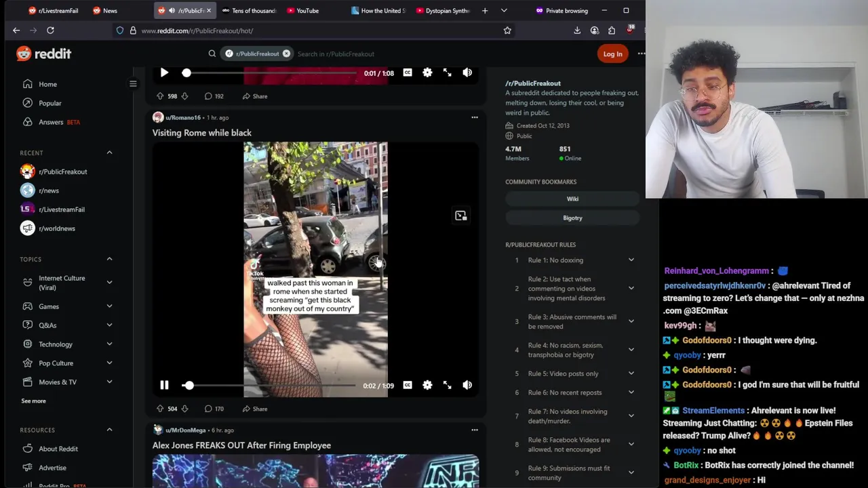The width and height of the screenshot is (868, 488).
Task: Collapse the RECENT section
Action: (x=109, y=152)
